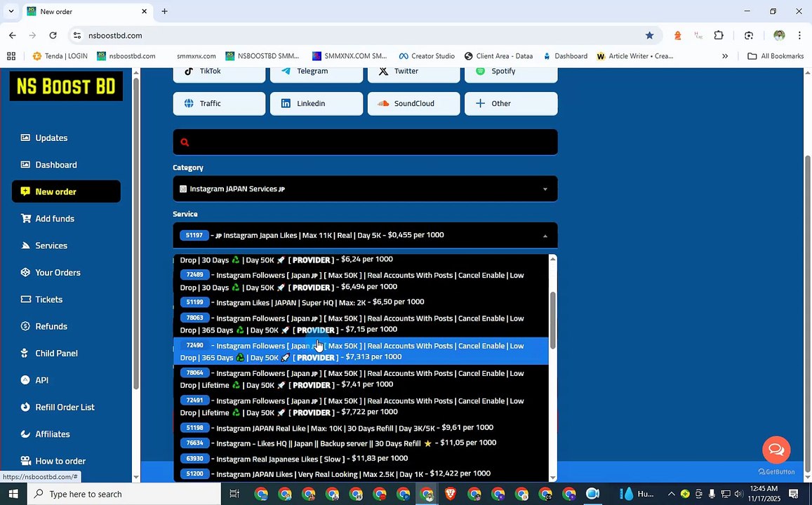Reload the page in browser
Screen dimensions: 812x505
click(x=53, y=35)
